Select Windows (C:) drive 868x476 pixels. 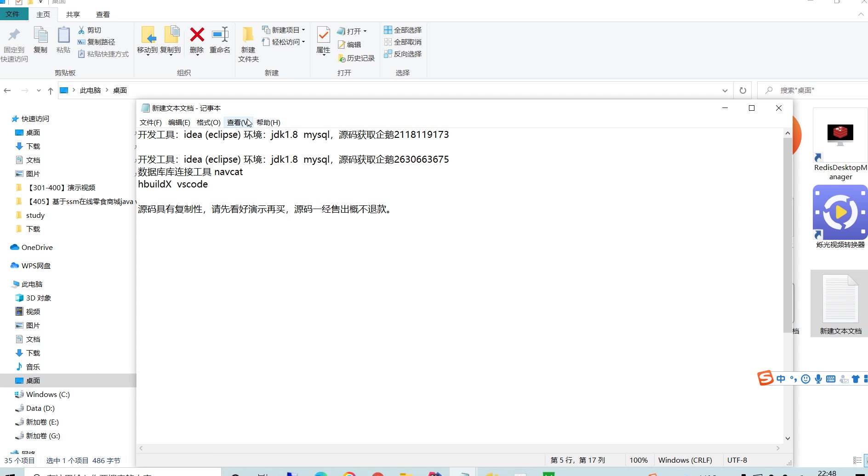(42, 394)
